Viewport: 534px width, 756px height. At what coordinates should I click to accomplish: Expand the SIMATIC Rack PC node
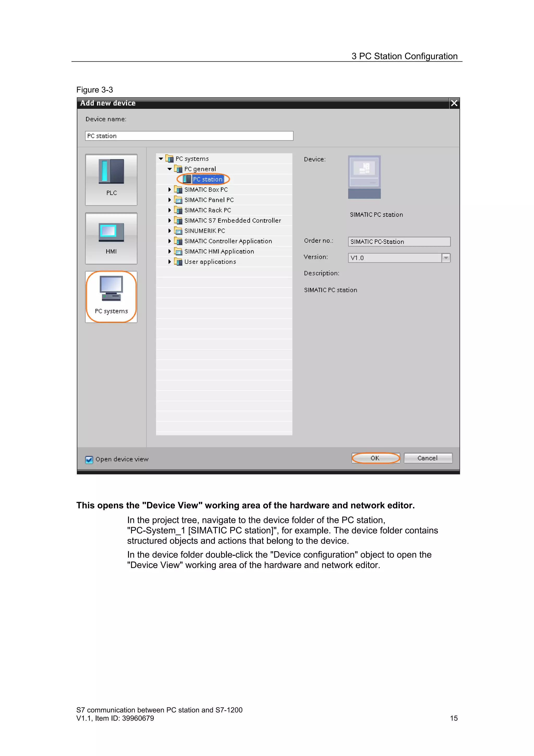pyautogui.click(x=169, y=210)
